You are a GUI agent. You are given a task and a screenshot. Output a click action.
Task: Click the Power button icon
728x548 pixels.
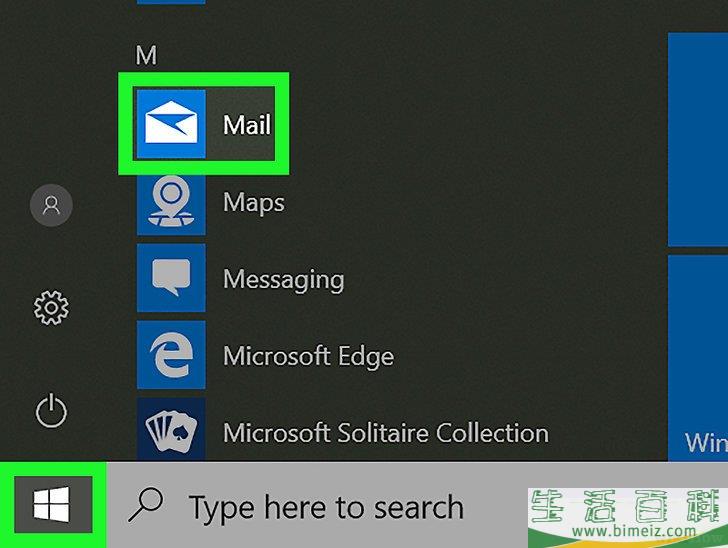click(x=51, y=411)
